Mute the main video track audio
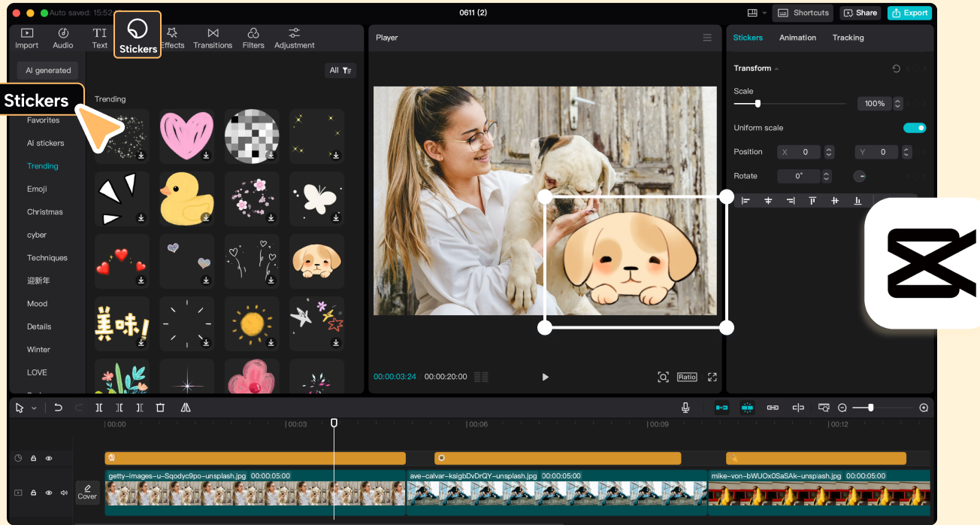This screenshot has height=525, width=980. [x=64, y=493]
